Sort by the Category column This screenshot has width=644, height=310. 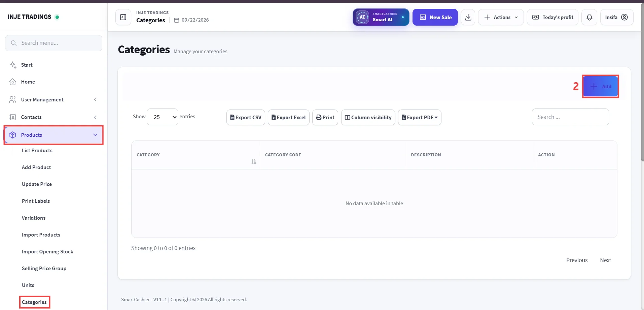click(195, 155)
